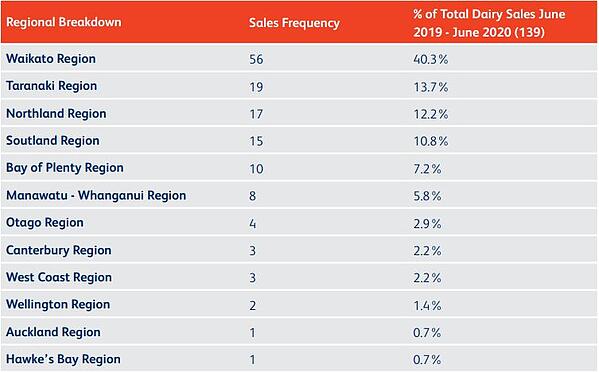Click Waikato sales frequency value 56

256,59
